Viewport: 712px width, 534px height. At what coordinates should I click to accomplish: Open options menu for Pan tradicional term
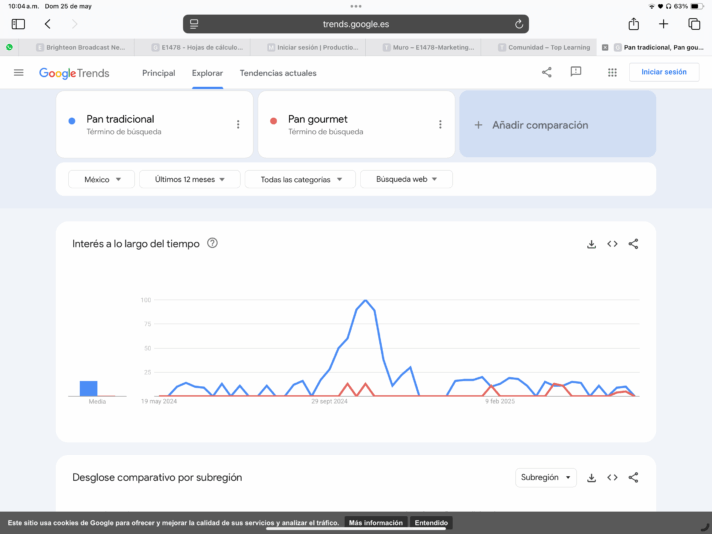[238, 125]
